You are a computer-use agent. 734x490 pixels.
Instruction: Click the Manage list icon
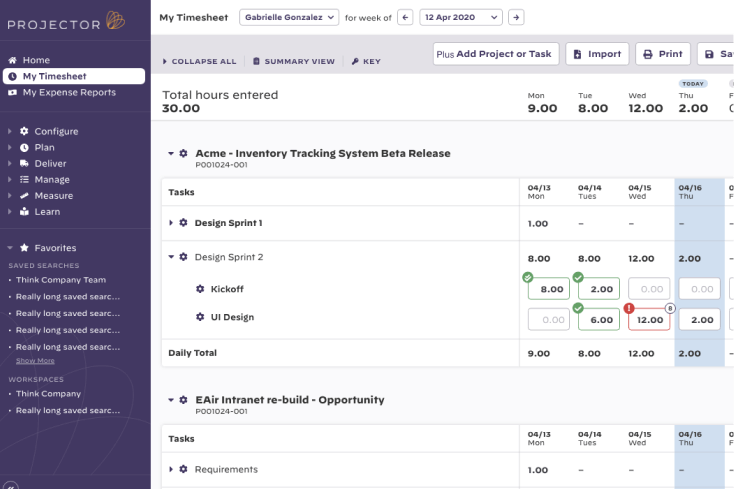(24, 179)
